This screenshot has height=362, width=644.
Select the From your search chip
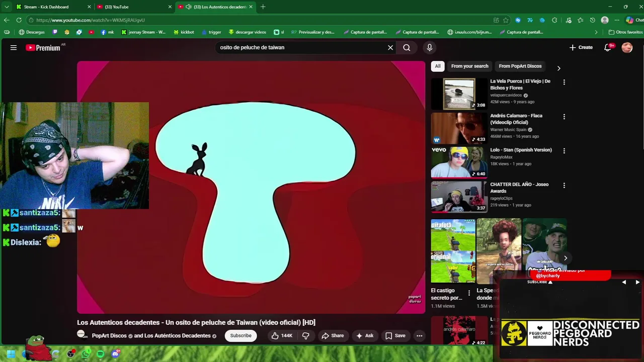[469, 66]
